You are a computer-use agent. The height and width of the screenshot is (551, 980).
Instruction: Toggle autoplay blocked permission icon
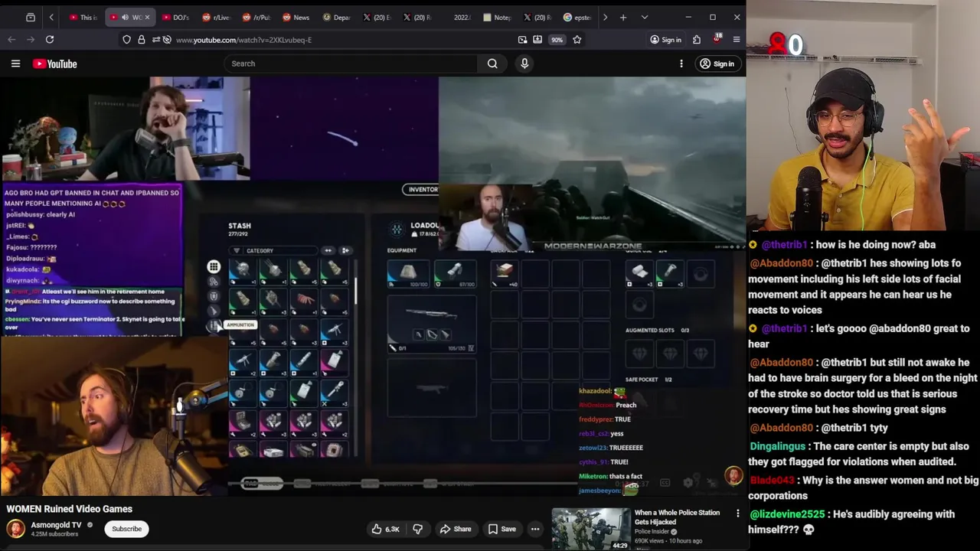[166, 40]
